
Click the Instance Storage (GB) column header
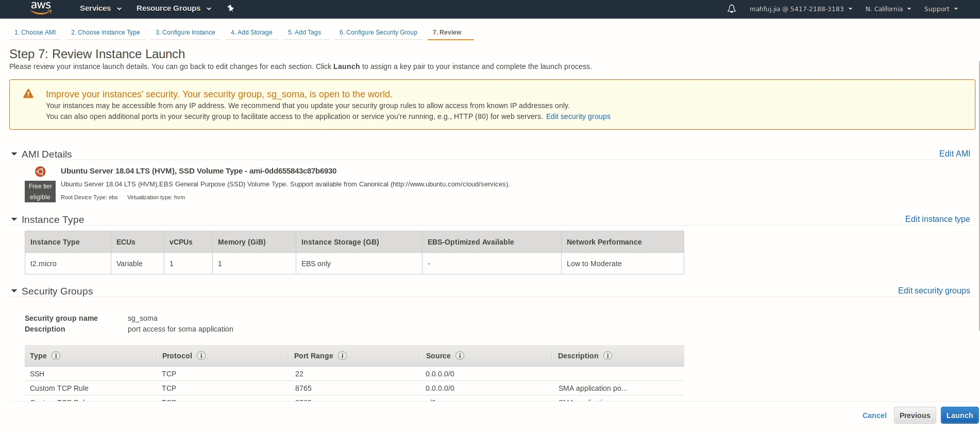[x=359, y=242]
